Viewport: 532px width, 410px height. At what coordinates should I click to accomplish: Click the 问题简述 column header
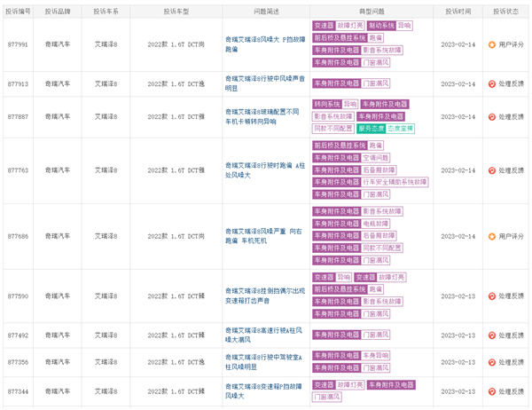[x=266, y=12]
